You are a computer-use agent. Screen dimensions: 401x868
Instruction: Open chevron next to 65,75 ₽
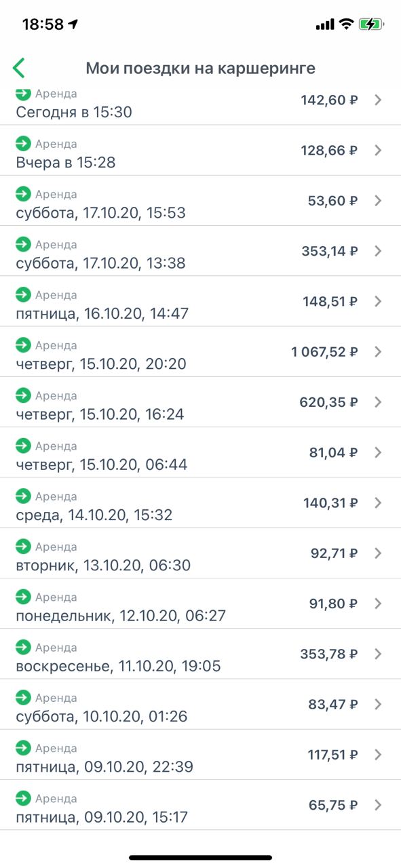tap(379, 804)
